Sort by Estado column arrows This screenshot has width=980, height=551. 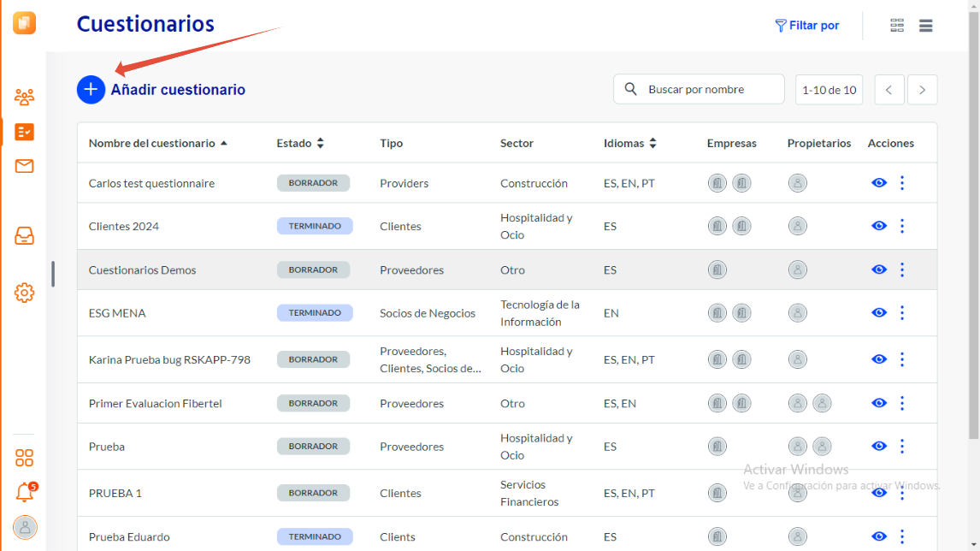click(320, 143)
